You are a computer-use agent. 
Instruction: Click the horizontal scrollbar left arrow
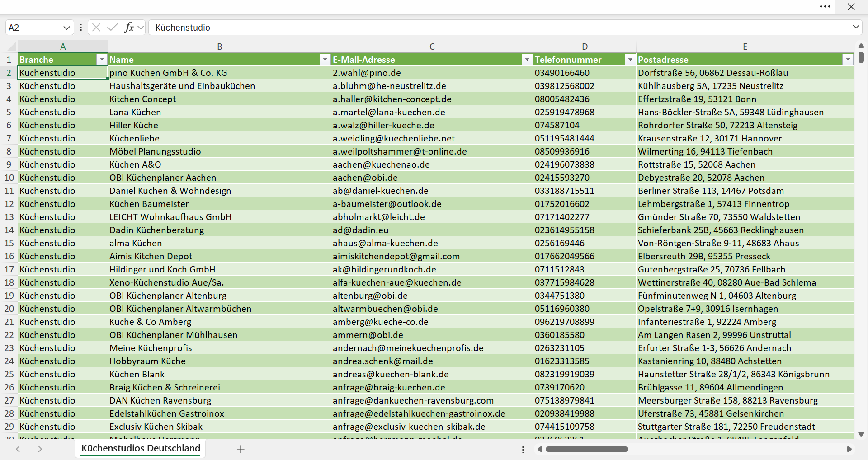[x=540, y=449]
